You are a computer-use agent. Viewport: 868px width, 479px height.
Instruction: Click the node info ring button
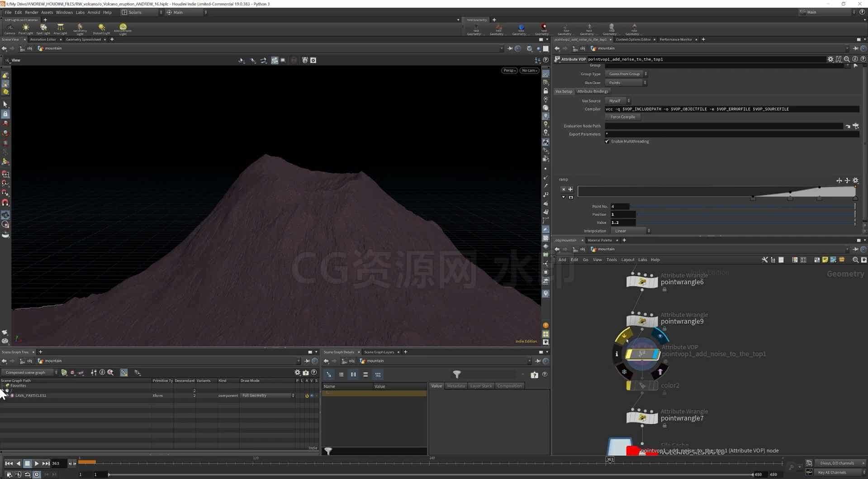pos(617,354)
